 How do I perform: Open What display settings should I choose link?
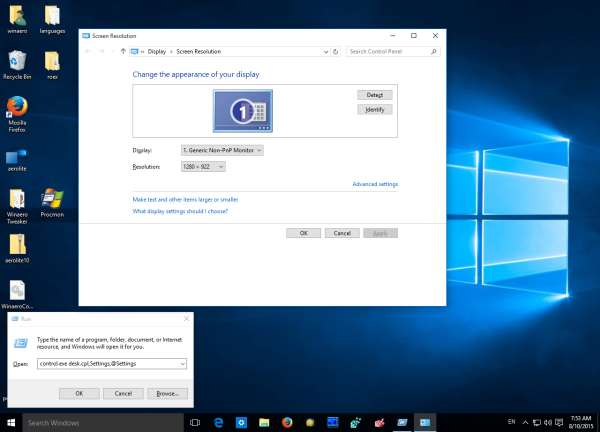[180, 211]
